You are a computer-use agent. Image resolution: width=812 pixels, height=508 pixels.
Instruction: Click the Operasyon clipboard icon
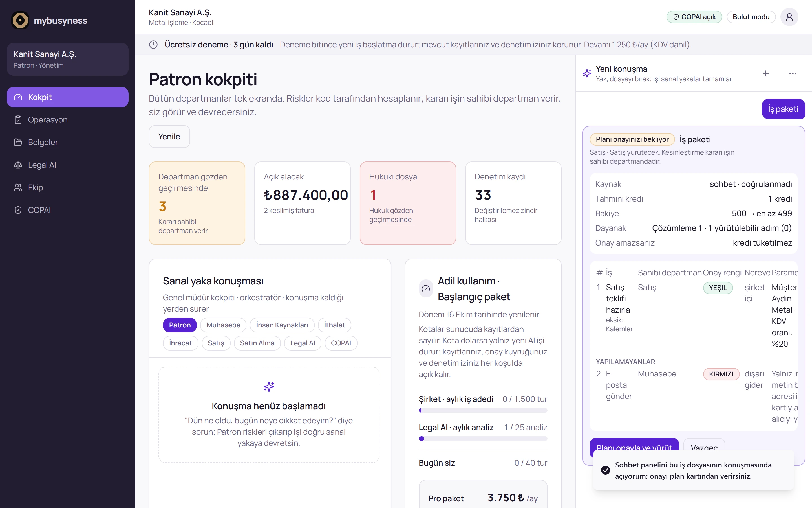tap(18, 120)
